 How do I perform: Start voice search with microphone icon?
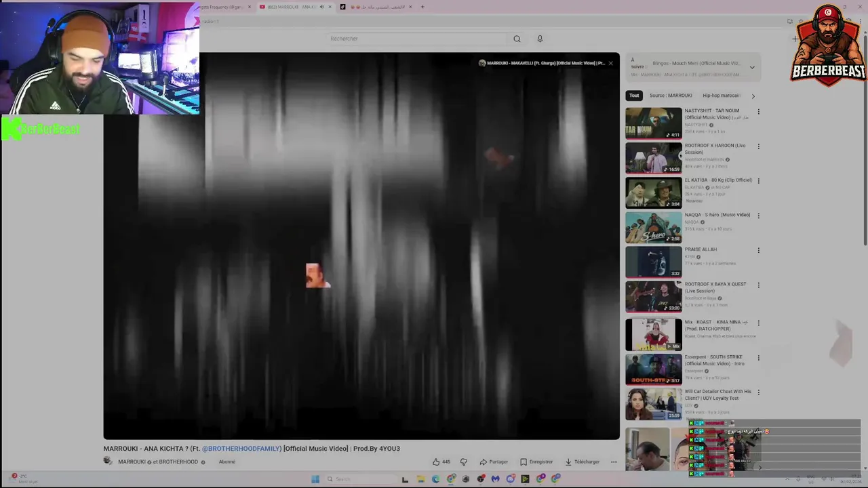540,39
